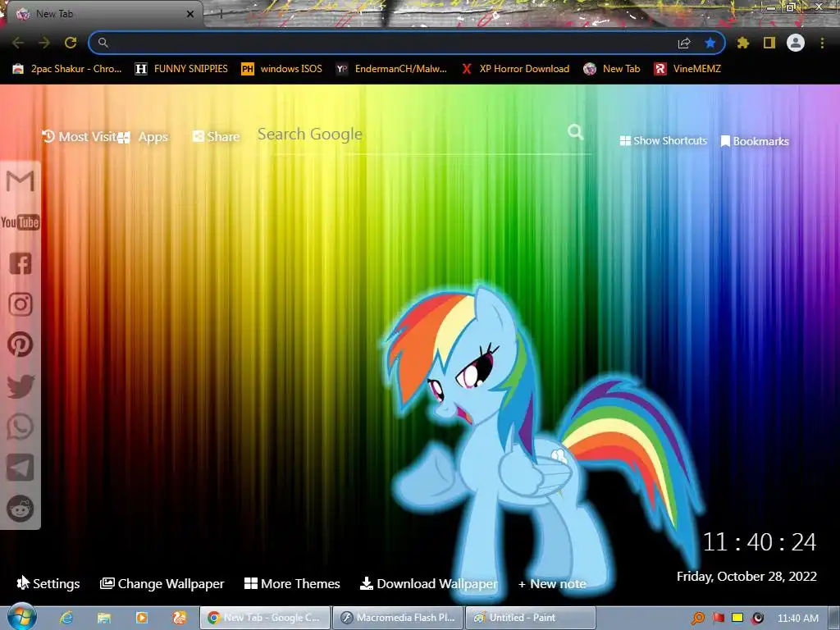Open windows ISOS bookmark
This screenshot has width=840, height=630.
282,69
